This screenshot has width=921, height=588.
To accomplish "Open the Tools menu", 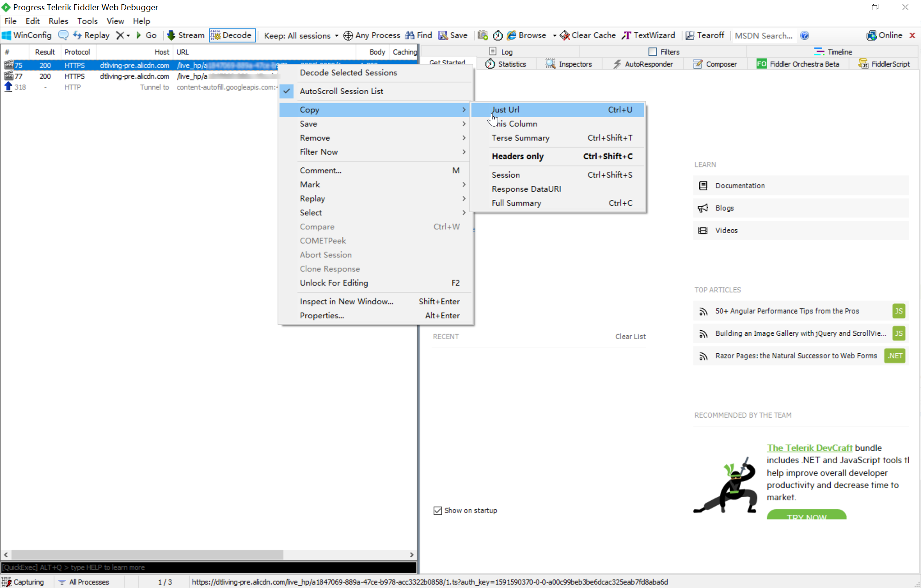I will [x=87, y=21].
